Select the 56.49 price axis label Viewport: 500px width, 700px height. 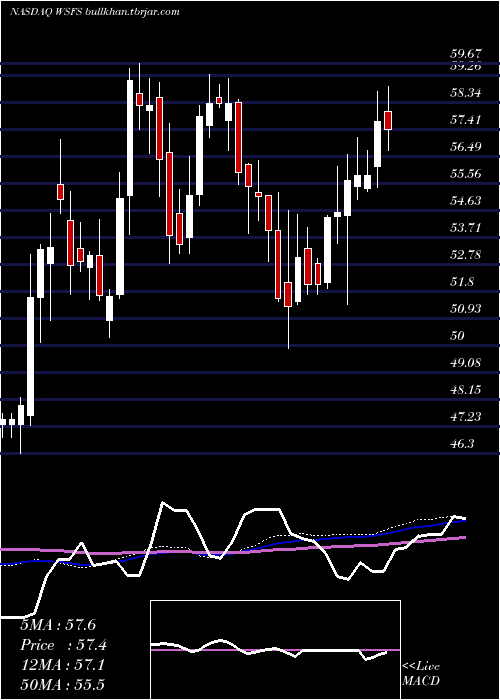466,147
